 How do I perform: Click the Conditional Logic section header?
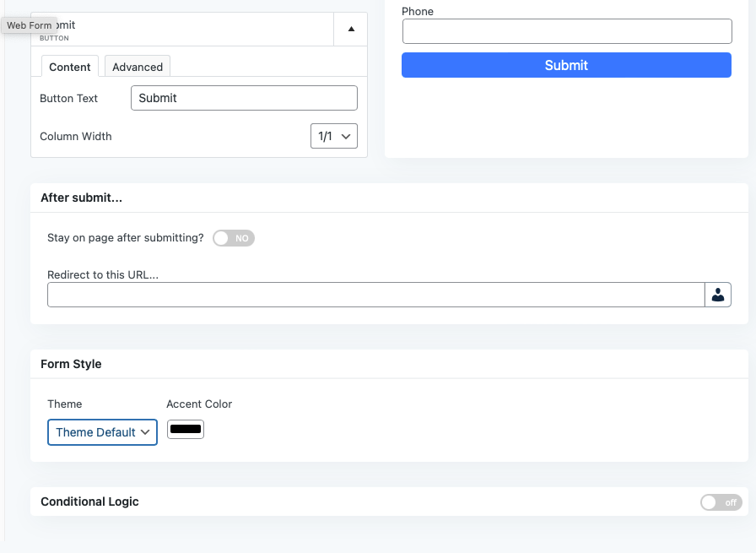pos(90,501)
